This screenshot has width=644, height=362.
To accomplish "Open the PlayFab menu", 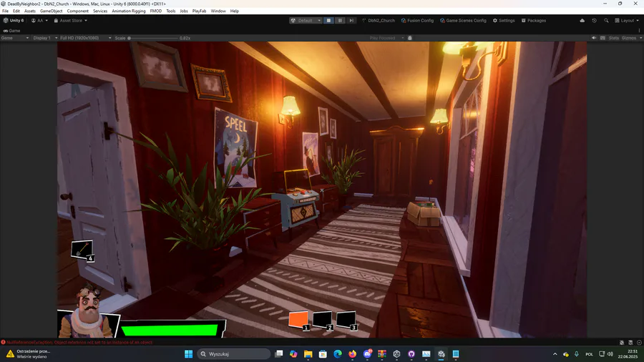I will [199, 11].
